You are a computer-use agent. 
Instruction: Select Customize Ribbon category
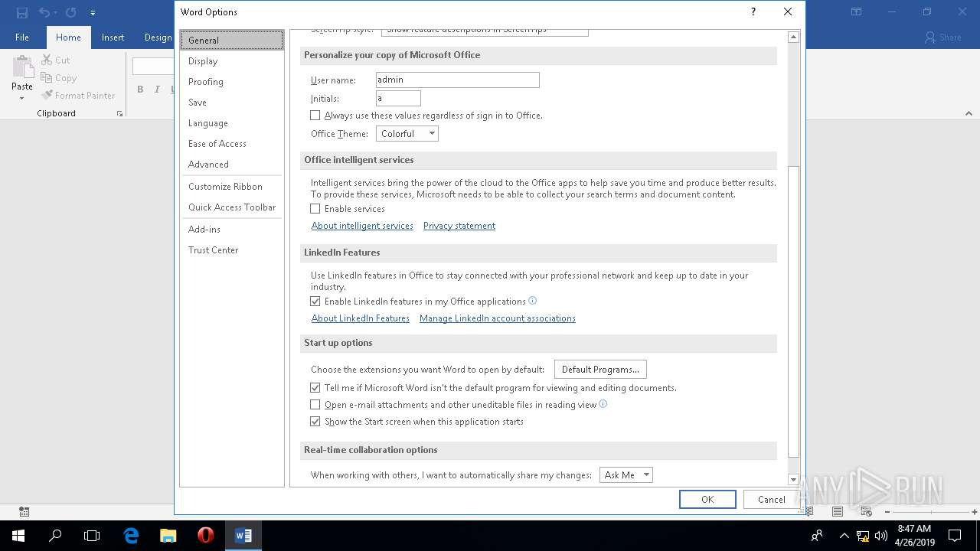click(232, 187)
